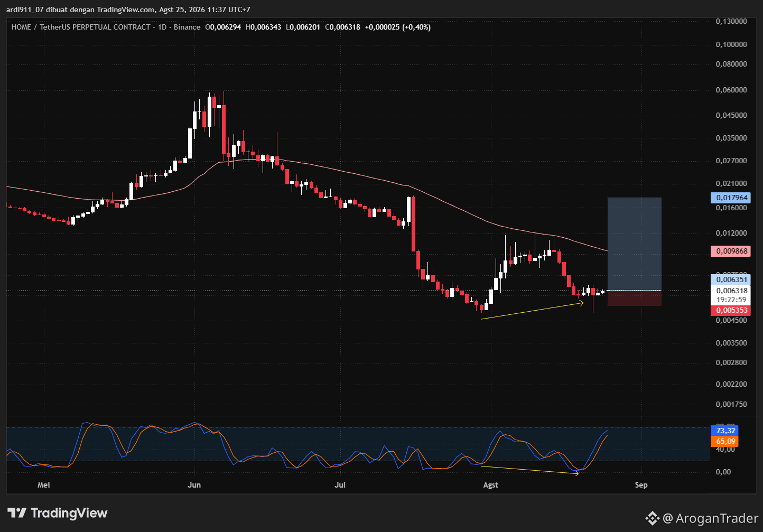Click the 0,130000 price axis label
Image resolution: width=763 pixels, height=532 pixels.
click(x=732, y=21)
